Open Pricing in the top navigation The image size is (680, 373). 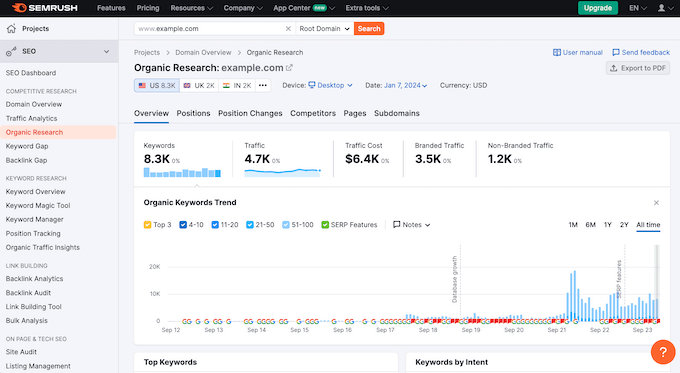pos(148,8)
